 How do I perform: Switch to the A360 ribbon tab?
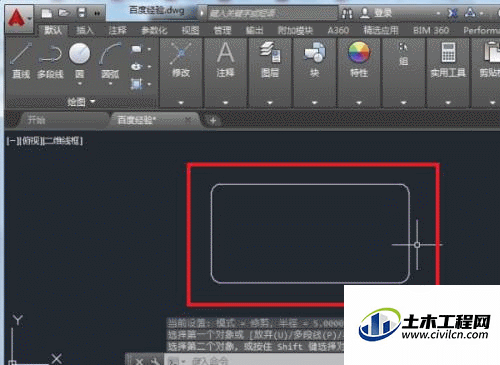tap(338, 31)
